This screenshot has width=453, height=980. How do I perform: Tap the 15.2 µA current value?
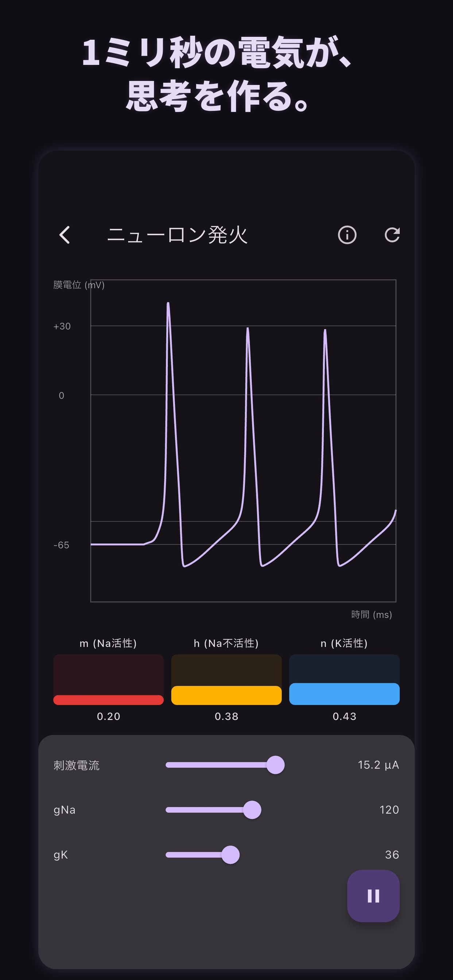click(x=378, y=765)
